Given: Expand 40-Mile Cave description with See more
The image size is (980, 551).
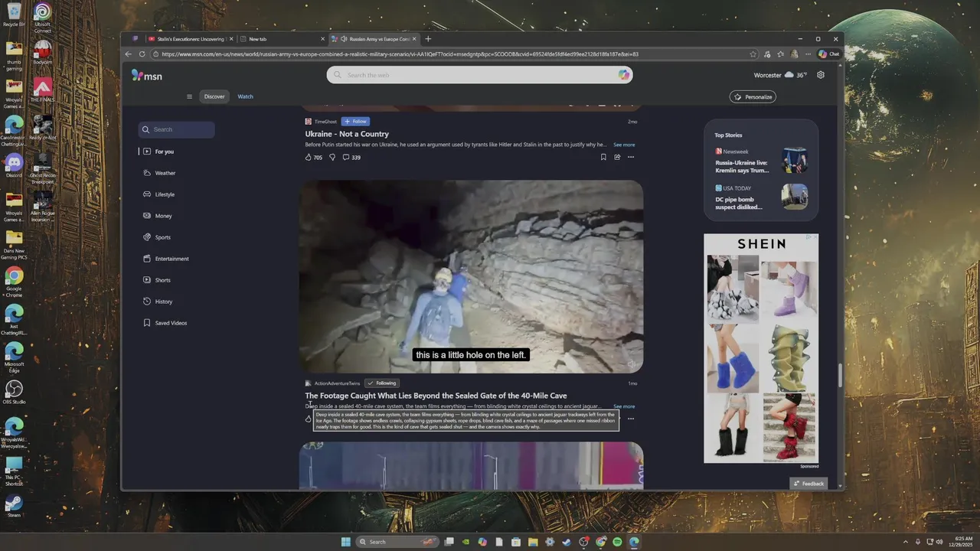Looking at the screenshot, I should [x=624, y=406].
